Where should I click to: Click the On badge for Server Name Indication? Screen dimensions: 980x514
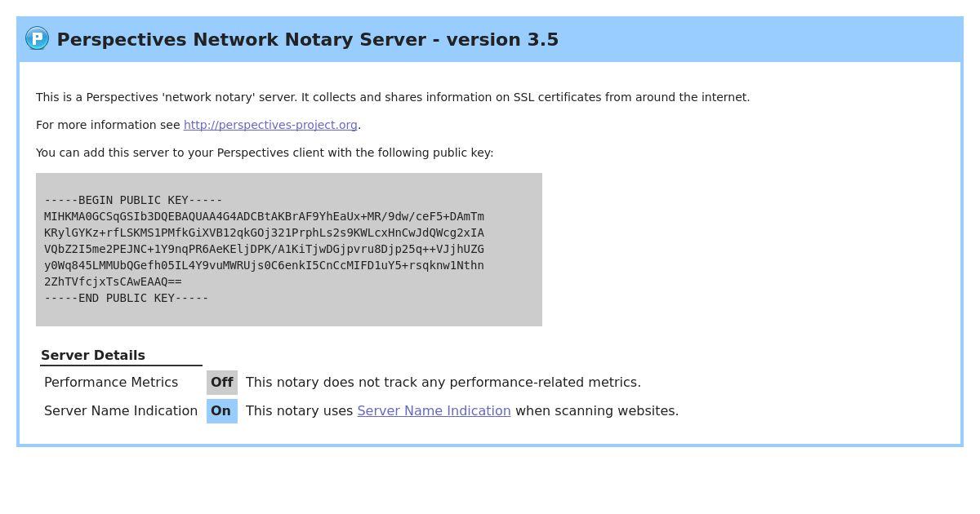tap(221, 410)
